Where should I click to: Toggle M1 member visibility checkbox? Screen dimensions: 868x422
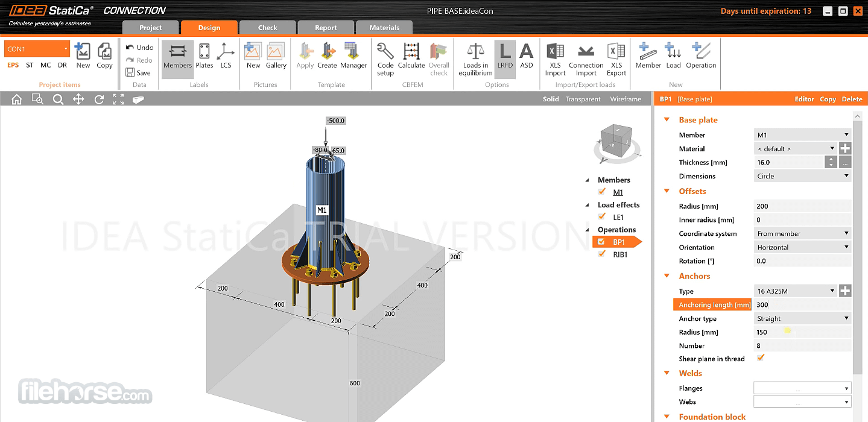click(601, 192)
